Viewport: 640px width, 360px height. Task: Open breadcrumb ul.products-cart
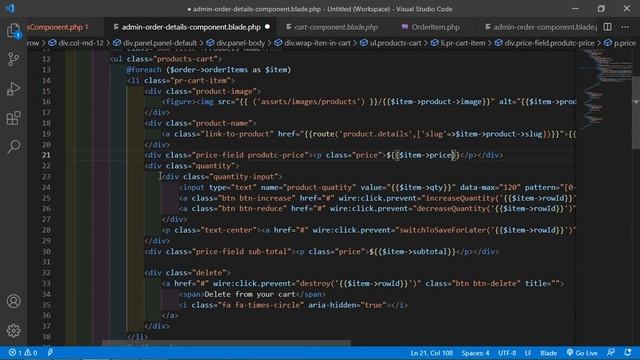(x=395, y=43)
